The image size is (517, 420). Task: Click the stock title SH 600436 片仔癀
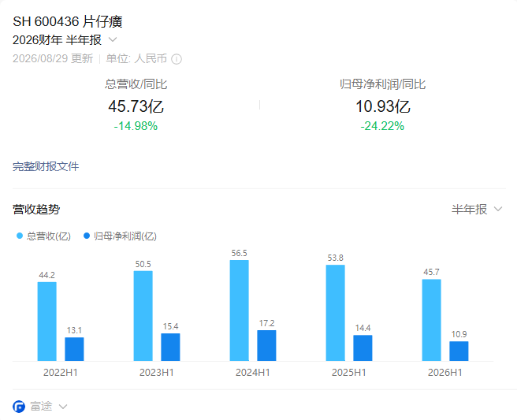coord(68,22)
